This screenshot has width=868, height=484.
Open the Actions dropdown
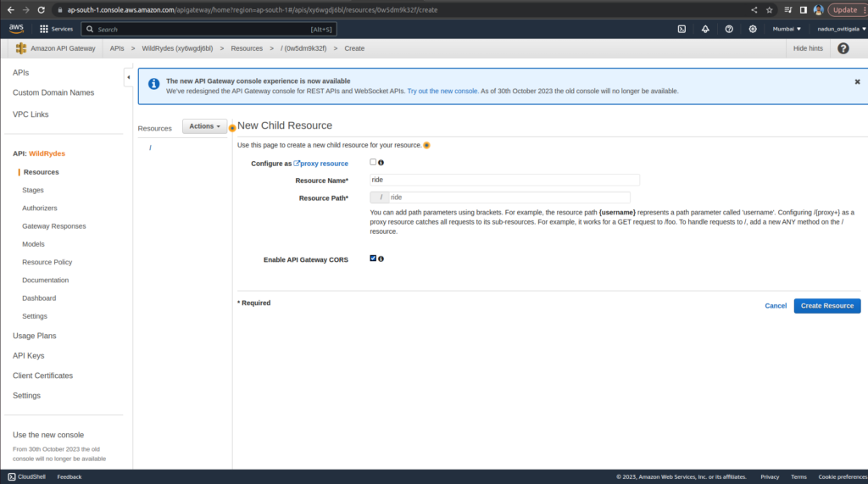204,126
